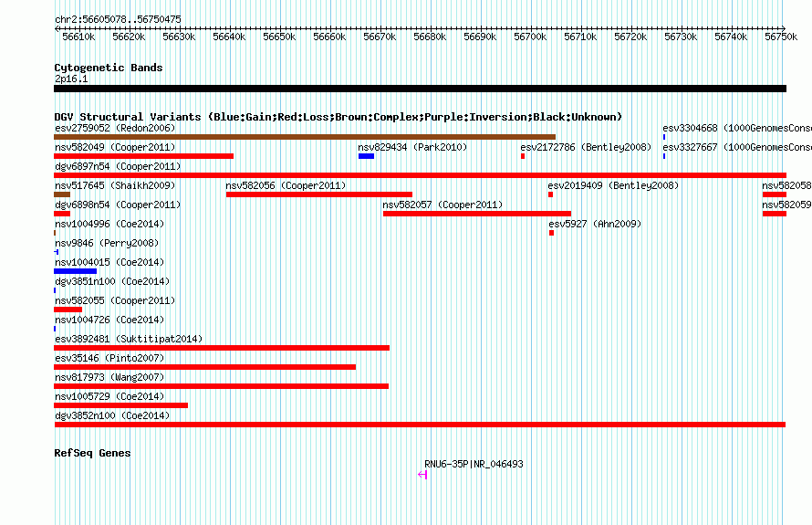Click the dgv6897n54 (Cooper2011) label
812x525 pixels.
pos(118,166)
